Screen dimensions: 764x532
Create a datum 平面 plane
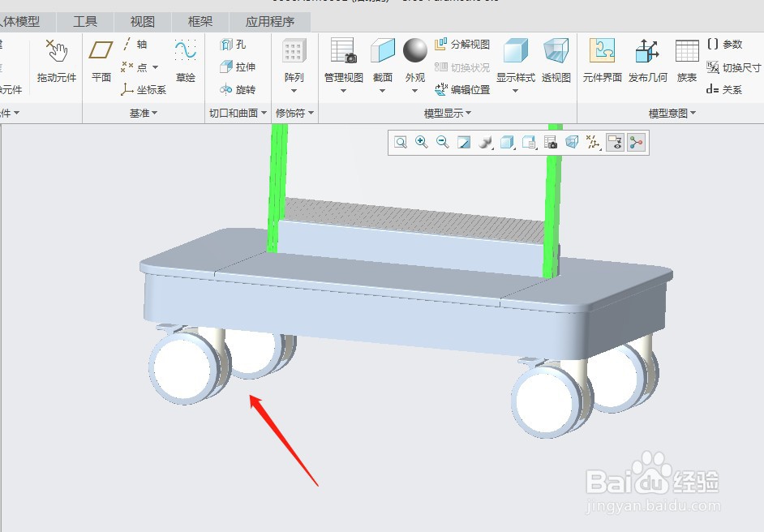[101, 60]
